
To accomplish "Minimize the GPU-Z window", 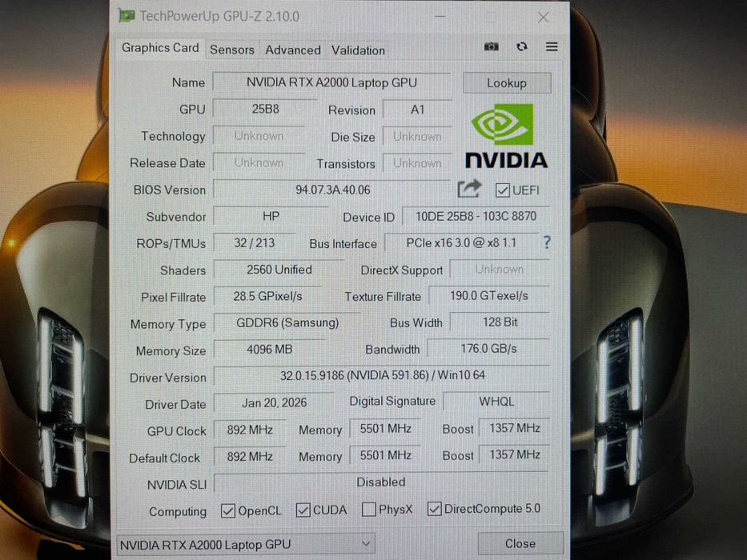I will (x=440, y=17).
